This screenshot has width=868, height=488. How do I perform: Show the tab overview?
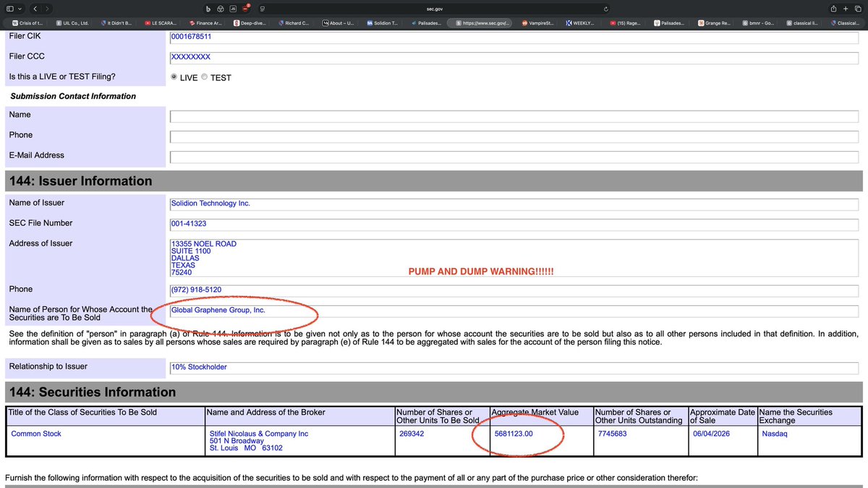tap(857, 8)
